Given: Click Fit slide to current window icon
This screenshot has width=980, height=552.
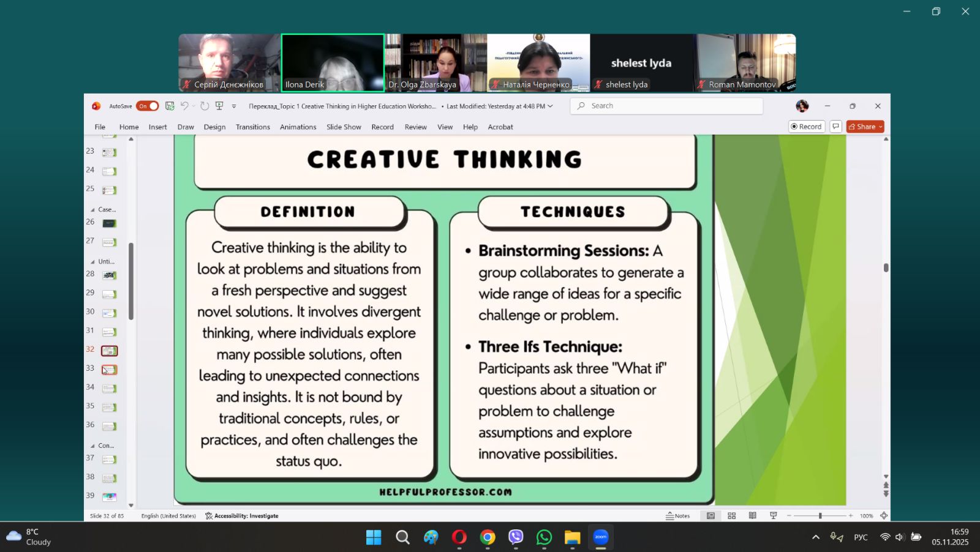Looking at the screenshot, I should [x=883, y=516].
